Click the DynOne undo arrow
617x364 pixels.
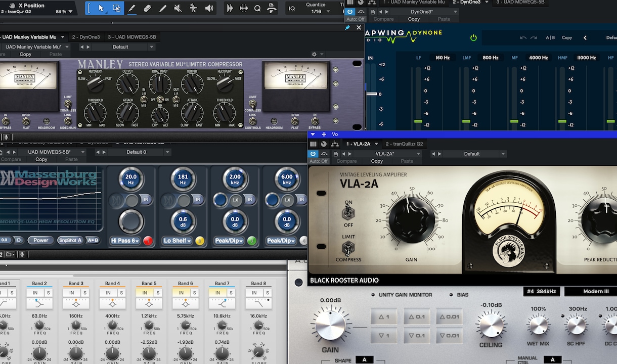523,37
